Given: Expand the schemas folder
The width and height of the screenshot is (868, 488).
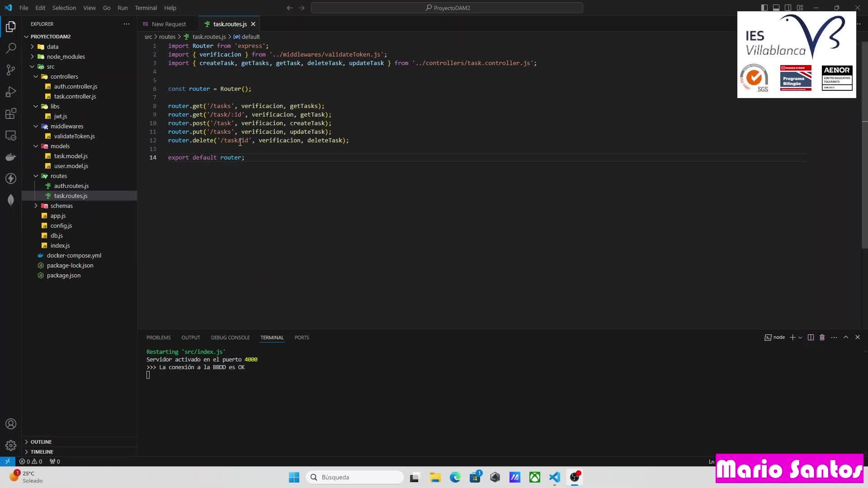Looking at the screenshot, I should tap(61, 206).
